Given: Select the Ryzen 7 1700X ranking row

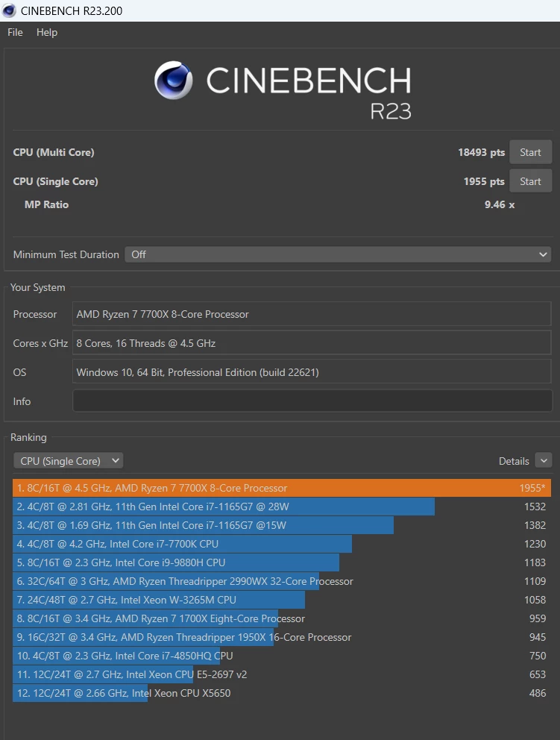Looking at the screenshot, I should pos(282,618).
